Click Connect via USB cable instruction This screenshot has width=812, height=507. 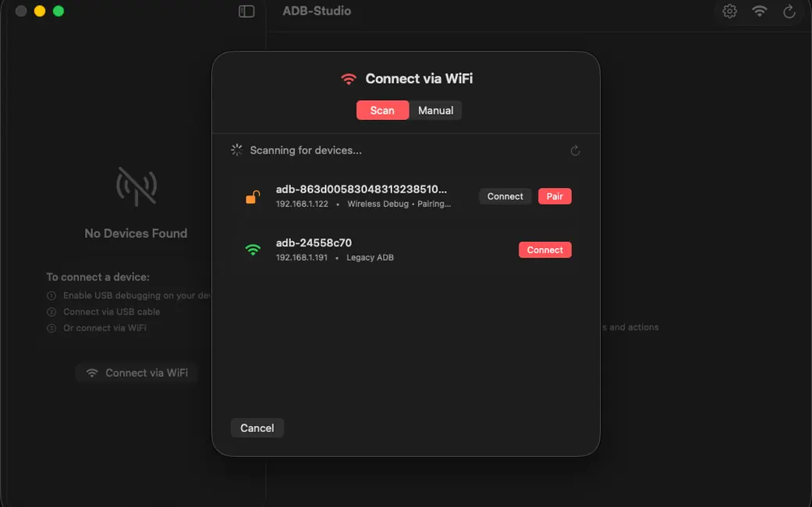click(x=112, y=312)
